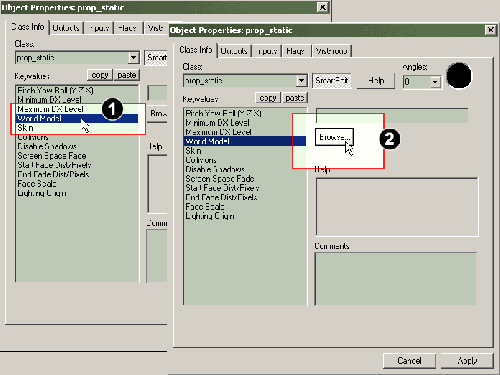Click the Cancel button

(409, 361)
